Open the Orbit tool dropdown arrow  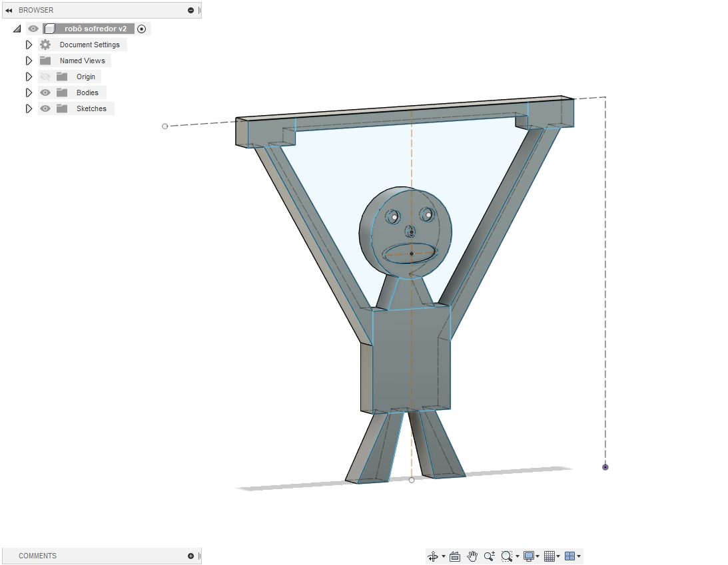444,556
